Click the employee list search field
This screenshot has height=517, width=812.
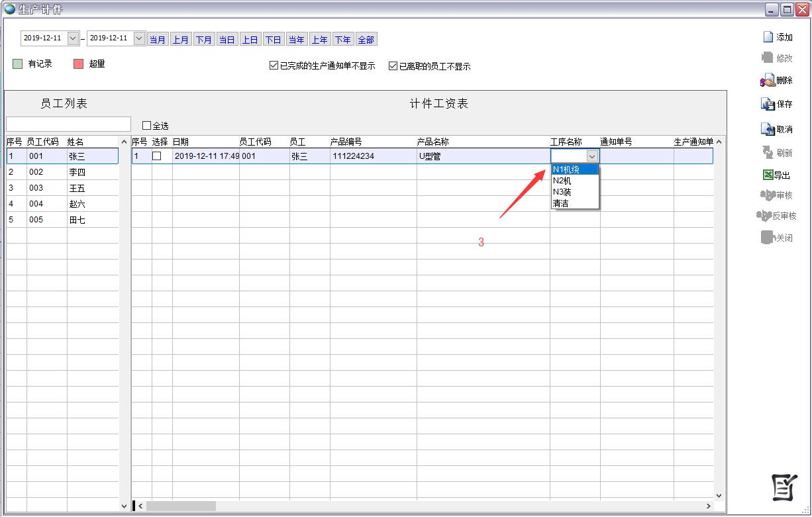tap(69, 124)
